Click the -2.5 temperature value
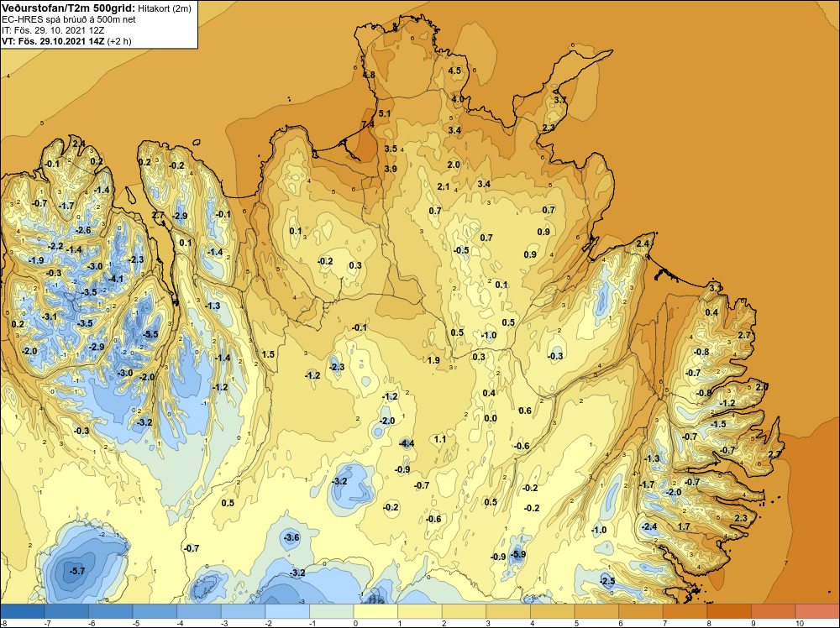The height and width of the screenshot is (628, 840). tap(607, 581)
